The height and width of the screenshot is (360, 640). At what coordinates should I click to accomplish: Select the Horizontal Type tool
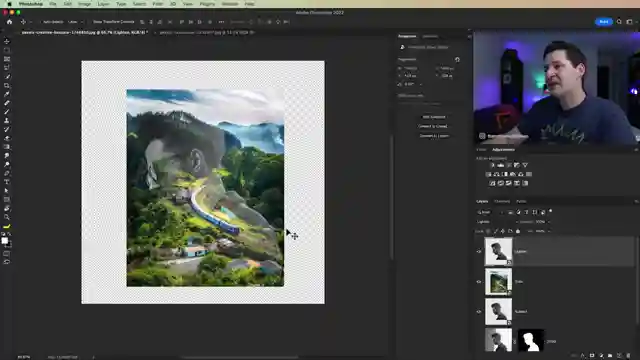7,182
